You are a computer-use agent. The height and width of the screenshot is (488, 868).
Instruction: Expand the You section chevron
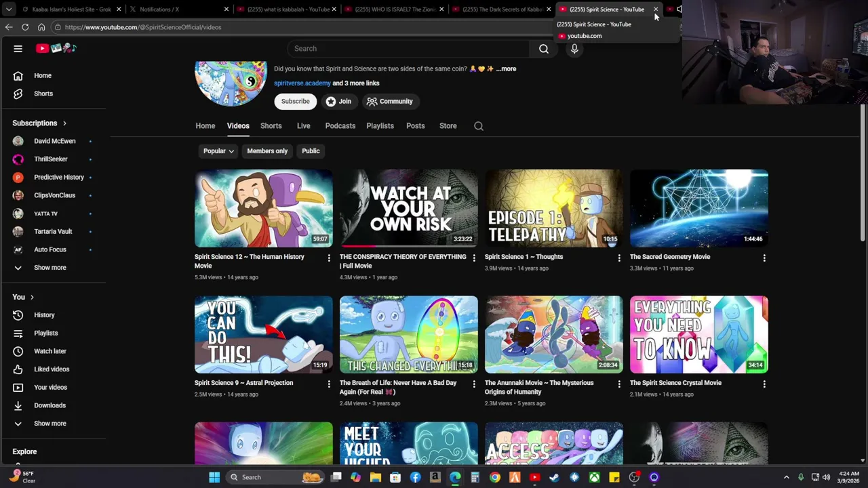(x=32, y=297)
